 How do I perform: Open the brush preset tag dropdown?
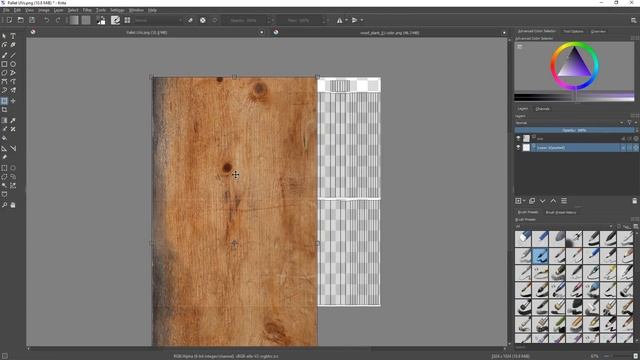pyautogui.click(x=564, y=227)
